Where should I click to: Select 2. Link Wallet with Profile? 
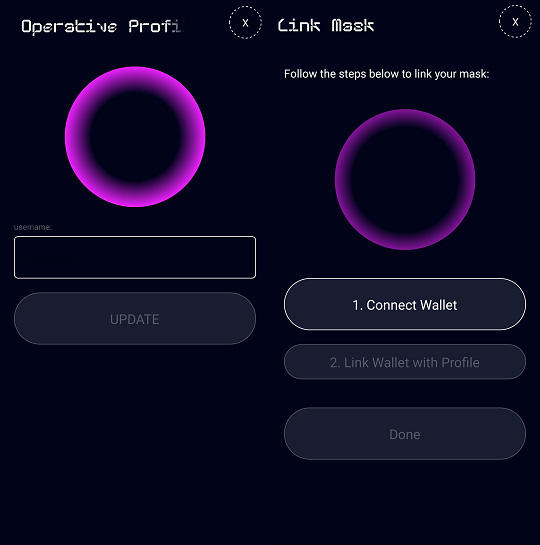click(405, 362)
